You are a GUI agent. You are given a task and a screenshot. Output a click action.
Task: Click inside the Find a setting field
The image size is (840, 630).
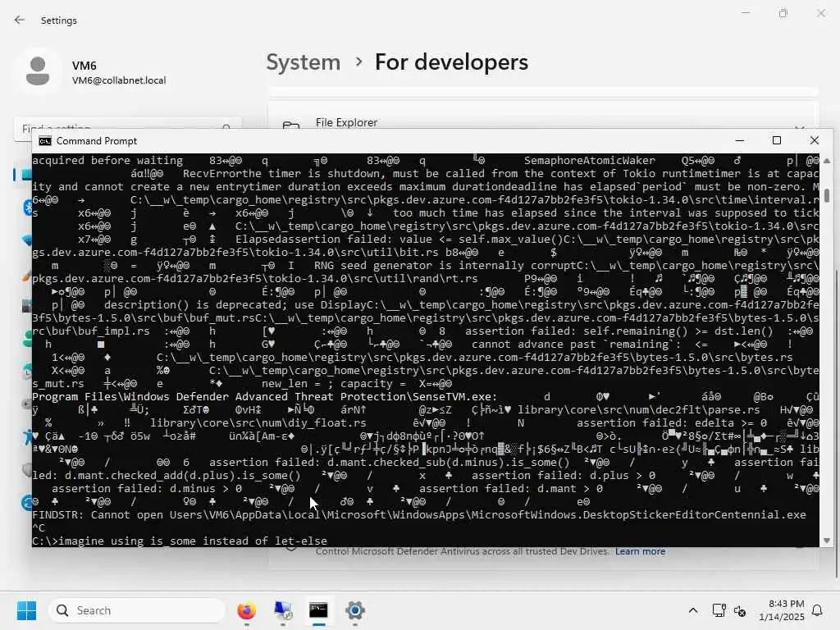click(x=127, y=129)
